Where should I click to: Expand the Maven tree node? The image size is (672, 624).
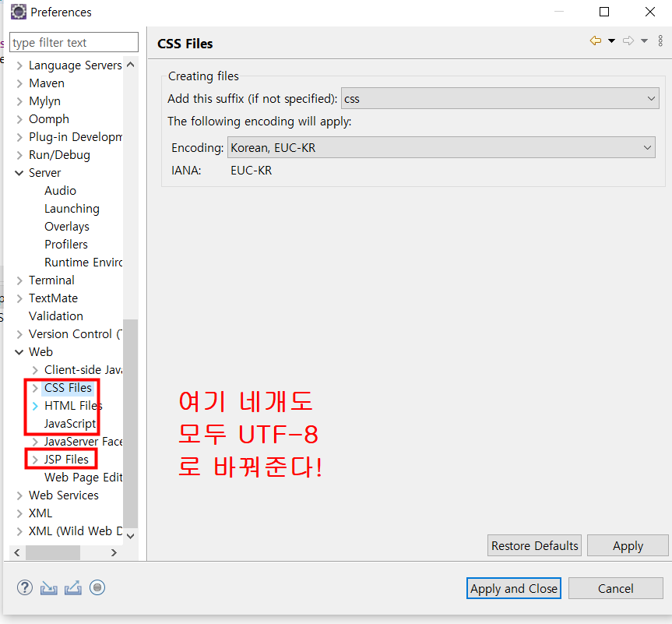coord(19,83)
